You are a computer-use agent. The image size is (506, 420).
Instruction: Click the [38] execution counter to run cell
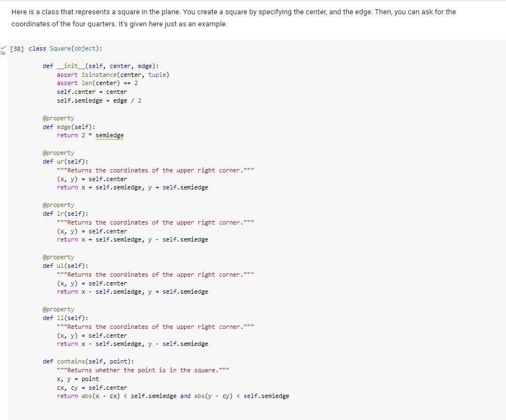[x=16, y=48]
